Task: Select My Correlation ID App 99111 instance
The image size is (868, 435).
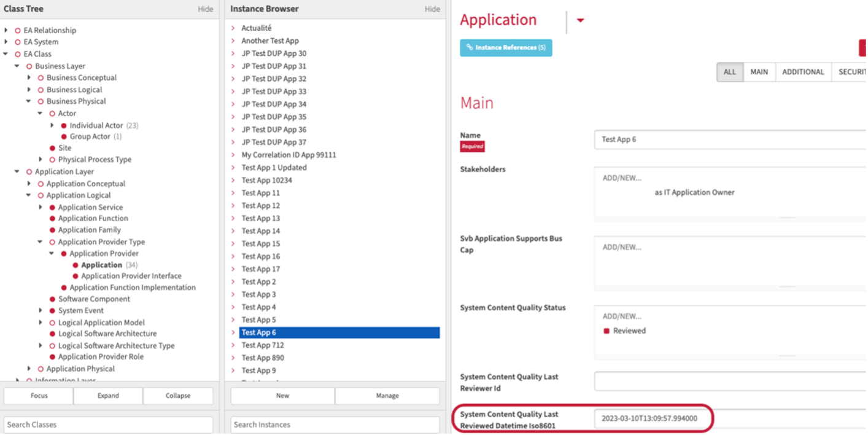Action: [x=289, y=155]
